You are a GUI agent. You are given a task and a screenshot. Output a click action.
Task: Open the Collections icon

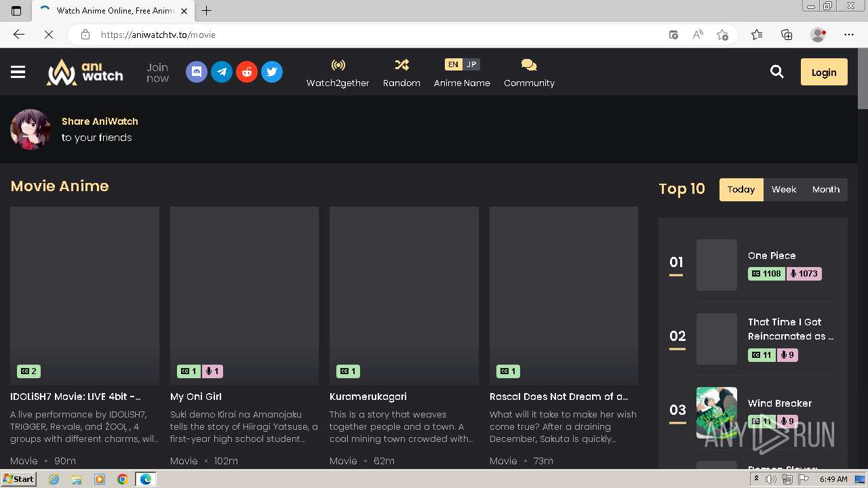(x=787, y=35)
